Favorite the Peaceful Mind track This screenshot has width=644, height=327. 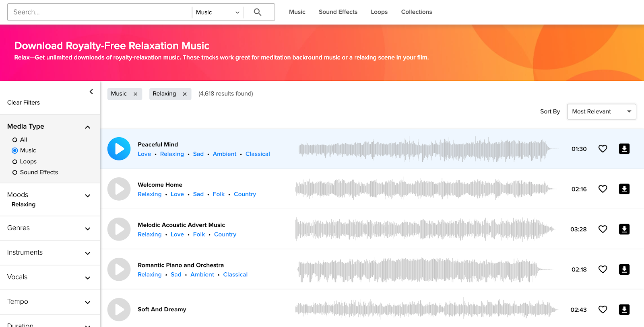[603, 149]
